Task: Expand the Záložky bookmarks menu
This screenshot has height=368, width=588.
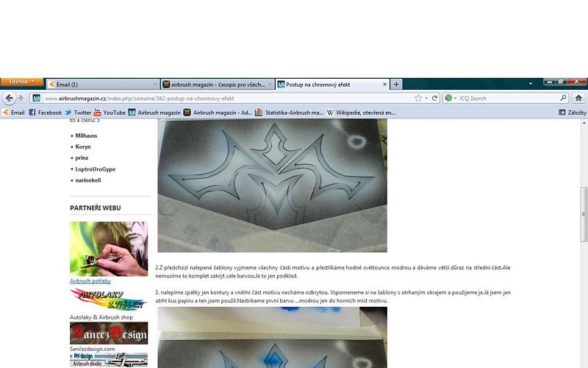Action: [573, 113]
